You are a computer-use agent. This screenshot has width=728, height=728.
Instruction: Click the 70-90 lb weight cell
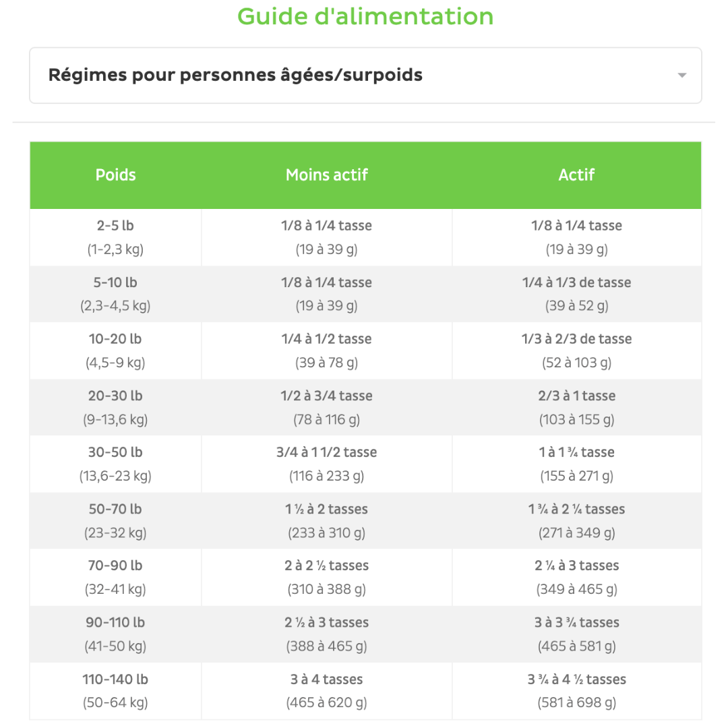click(116, 577)
